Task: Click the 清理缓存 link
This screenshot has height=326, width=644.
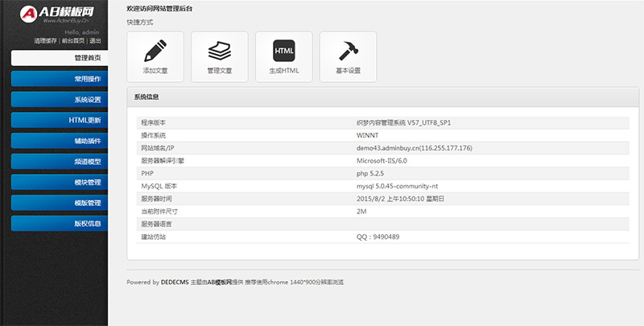Action: (x=45, y=40)
